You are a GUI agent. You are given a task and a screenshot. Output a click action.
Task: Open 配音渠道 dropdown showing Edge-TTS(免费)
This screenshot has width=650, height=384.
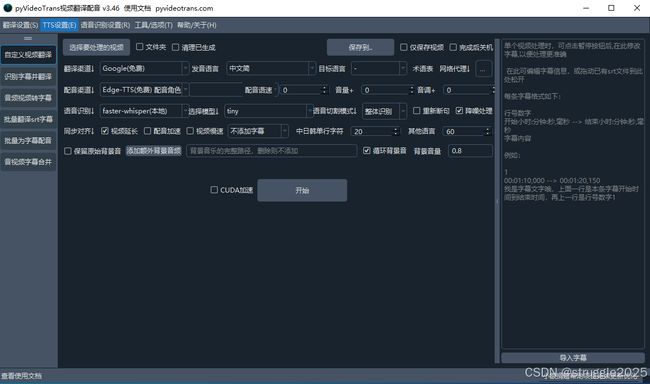(144, 90)
